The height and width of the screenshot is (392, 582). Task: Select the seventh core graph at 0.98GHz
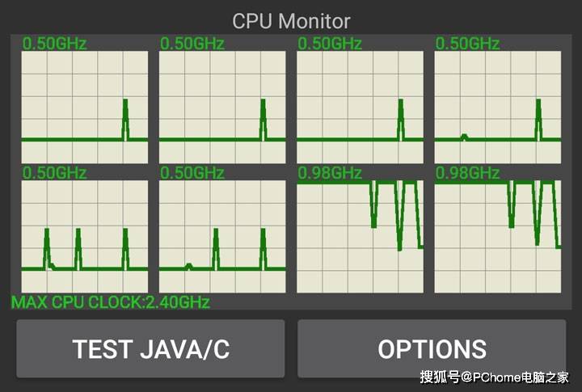[x=361, y=236]
